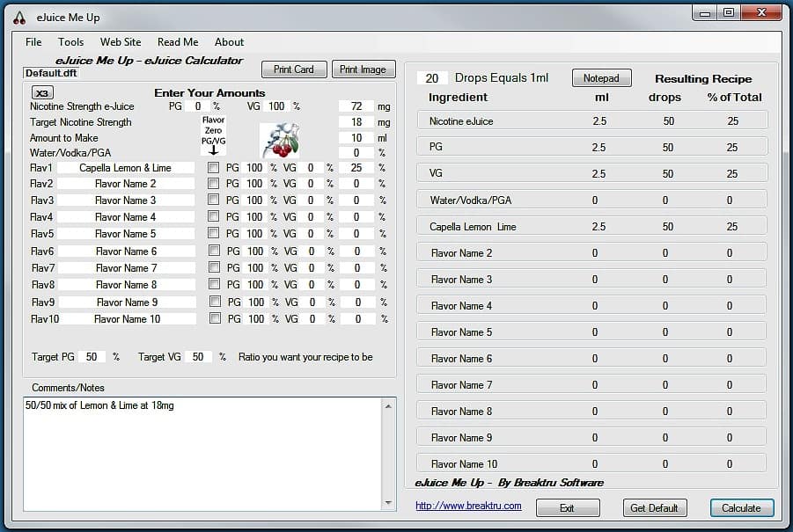Click the VG result row drops value 50
Screen dimensions: 793x532
point(668,173)
